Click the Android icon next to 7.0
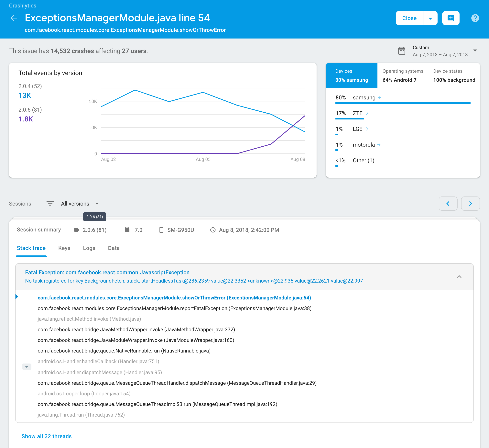The height and width of the screenshot is (448, 489). (x=127, y=230)
